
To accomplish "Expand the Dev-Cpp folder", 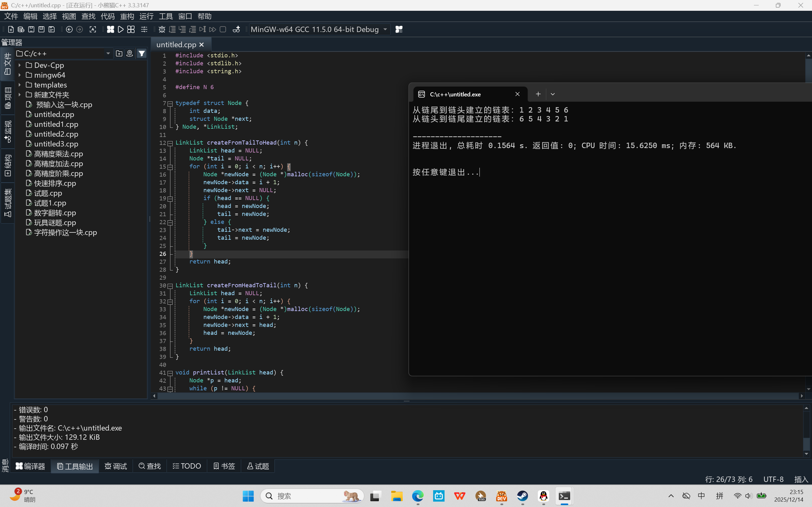I will pyautogui.click(x=19, y=65).
